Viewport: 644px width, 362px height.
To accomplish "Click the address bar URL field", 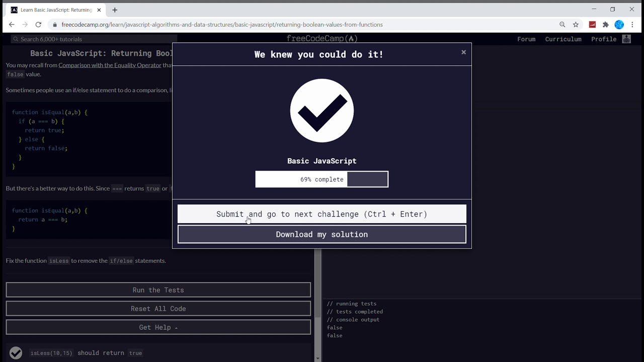I will (302, 24).
